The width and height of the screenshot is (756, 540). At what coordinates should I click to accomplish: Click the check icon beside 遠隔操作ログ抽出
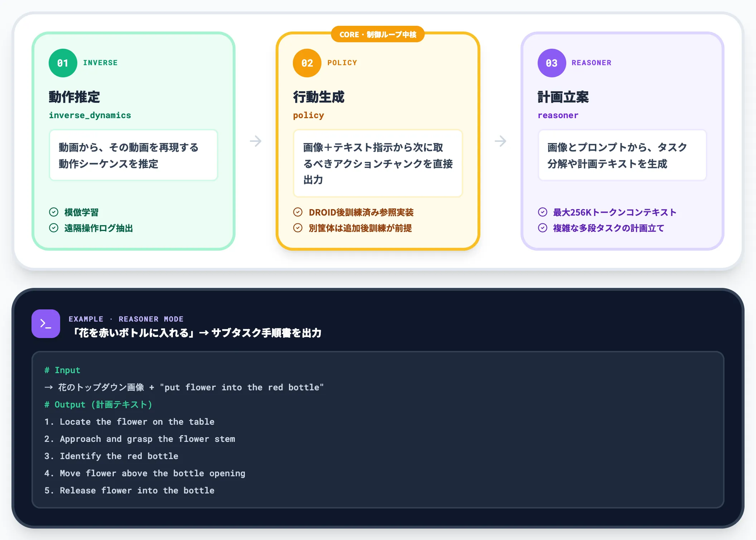point(54,228)
